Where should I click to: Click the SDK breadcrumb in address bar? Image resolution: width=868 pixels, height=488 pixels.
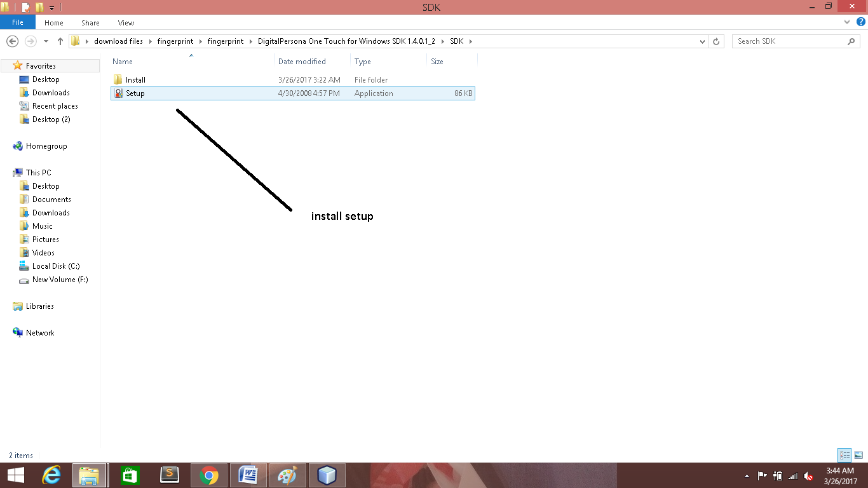(x=456, y=41)
